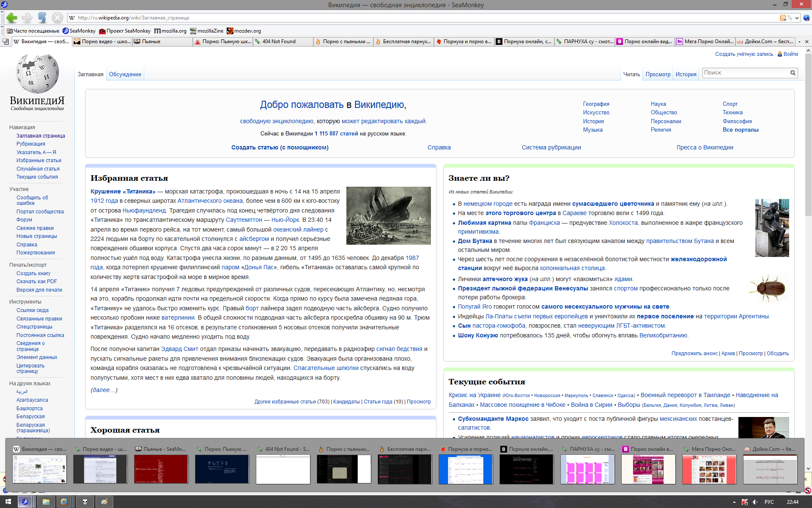Click the orange square taskbar icon
Viewport: 812px width, 508px height.
[x=64, y=502]
